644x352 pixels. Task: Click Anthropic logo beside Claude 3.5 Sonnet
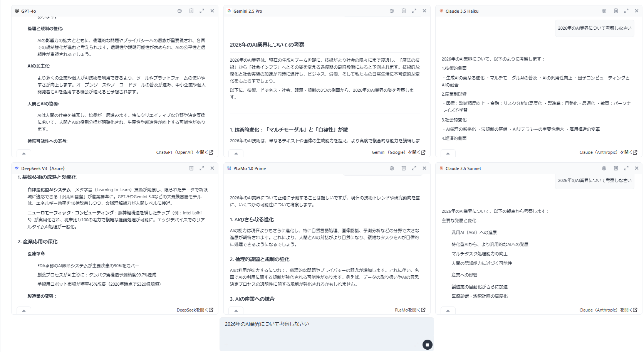tap(441, 168)
